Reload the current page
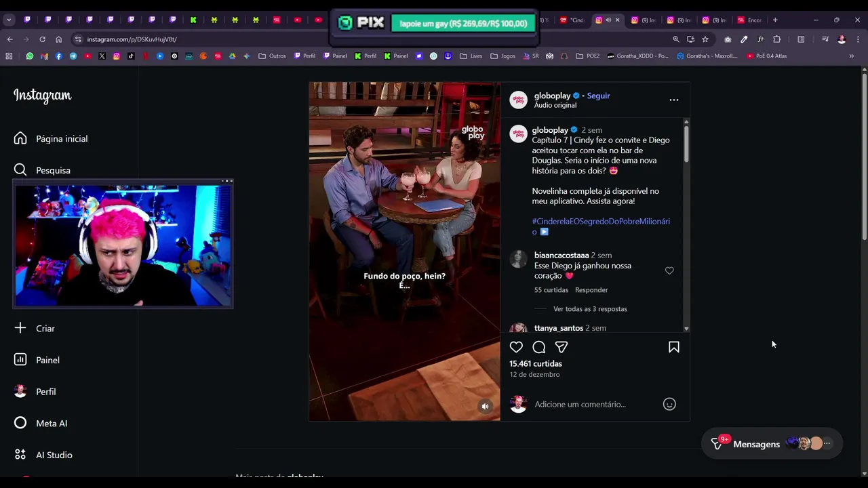 42,39
